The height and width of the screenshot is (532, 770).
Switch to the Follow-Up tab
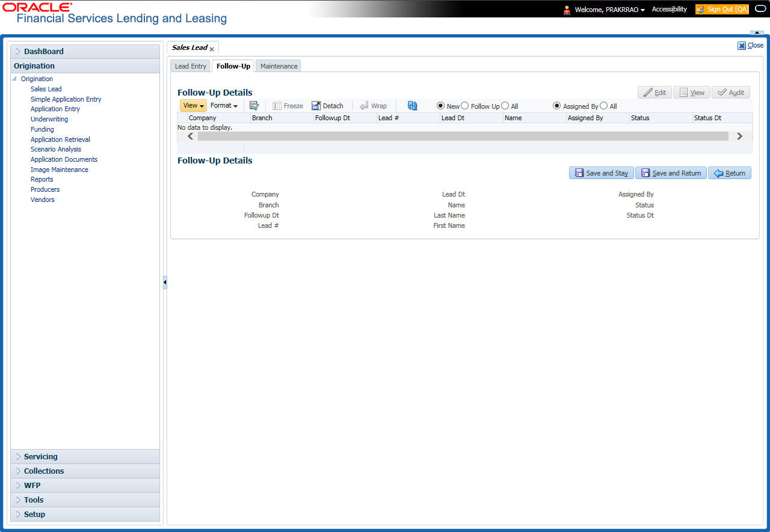coord(233,66)
